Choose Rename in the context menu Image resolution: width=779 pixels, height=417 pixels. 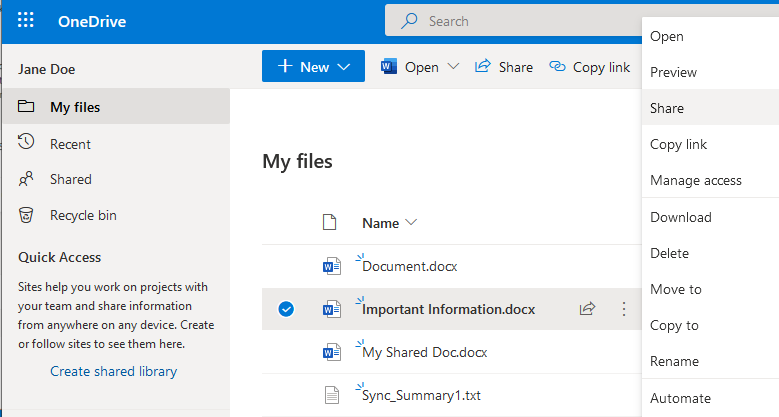710,361
